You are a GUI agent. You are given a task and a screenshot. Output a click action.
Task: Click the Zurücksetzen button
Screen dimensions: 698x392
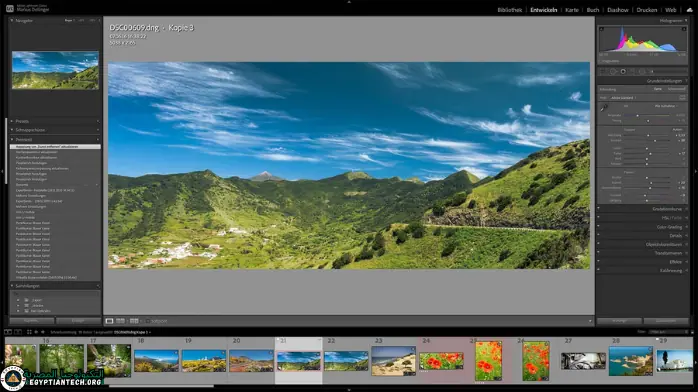pos(666,321)
